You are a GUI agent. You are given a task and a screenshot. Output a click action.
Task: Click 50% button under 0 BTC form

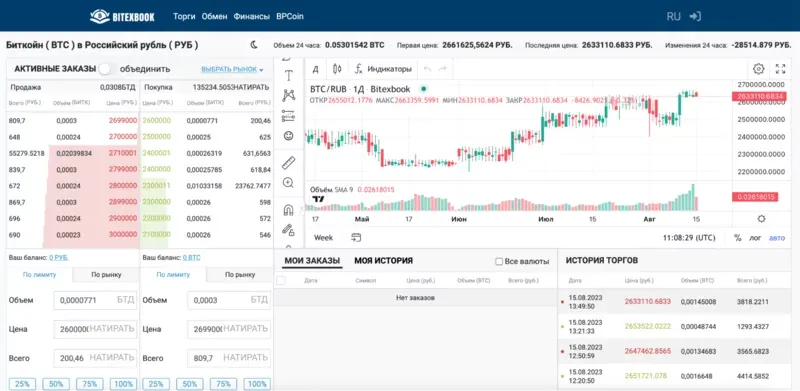(x=189, y=384)
